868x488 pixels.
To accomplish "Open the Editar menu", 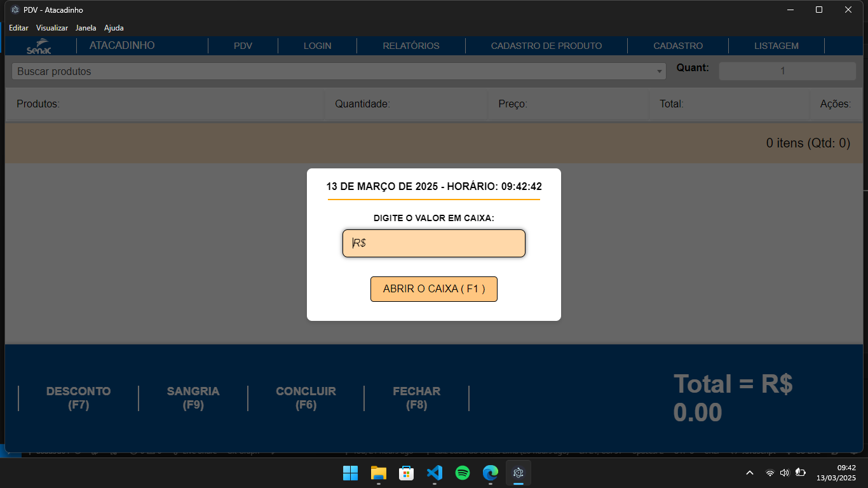I will pos(18,28).
